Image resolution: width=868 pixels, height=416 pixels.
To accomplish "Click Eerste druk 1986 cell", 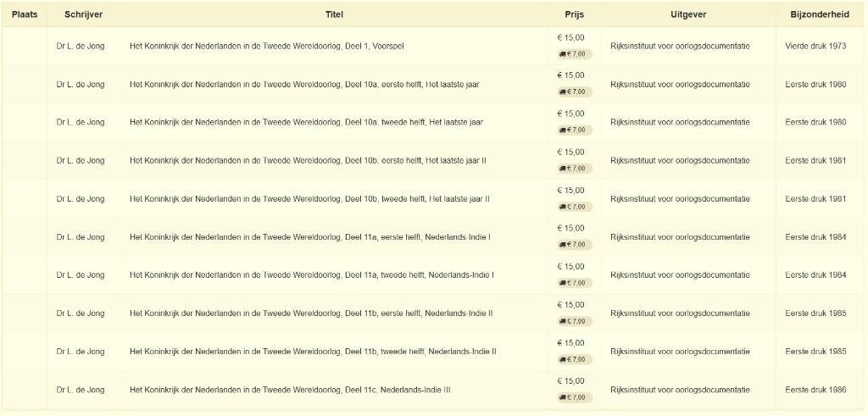I will coord(815,390).
